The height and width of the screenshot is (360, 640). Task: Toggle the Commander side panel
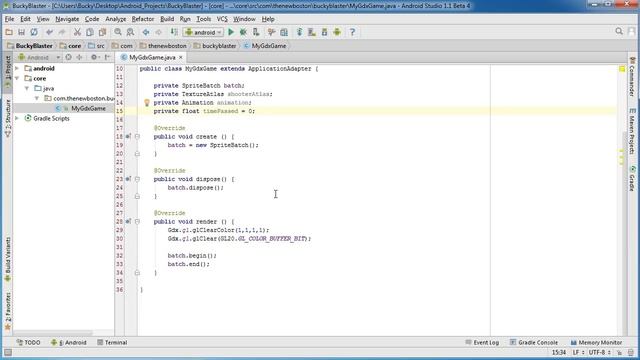[632, 77]
